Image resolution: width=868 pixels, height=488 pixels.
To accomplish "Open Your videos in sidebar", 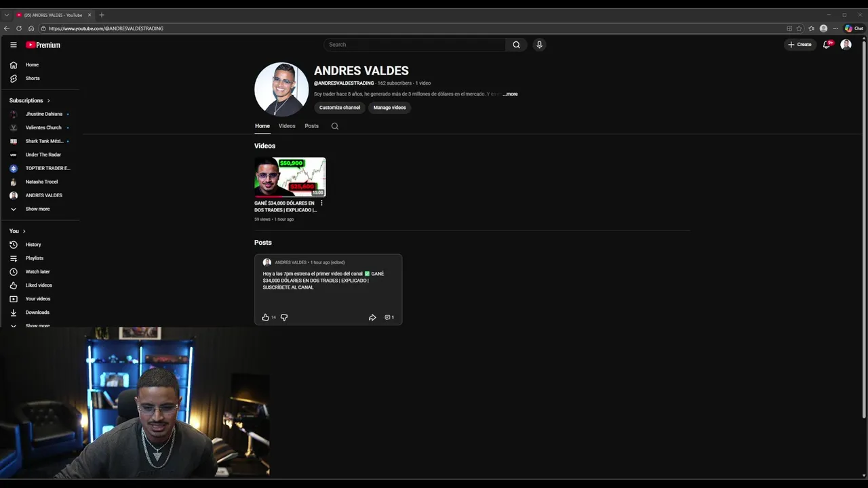I will (41, 299).
